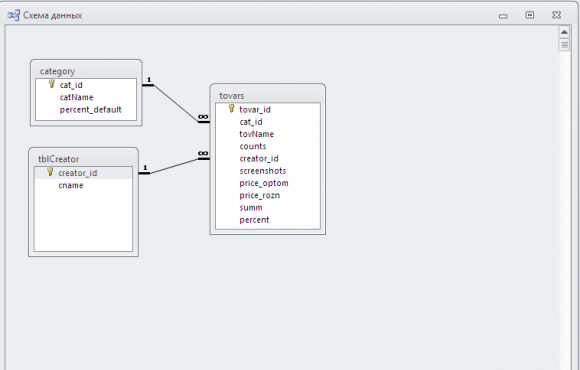Select the catName field in category
Image resolution: width=580 pixels, height=370 pixels.
tap(86, 97)
